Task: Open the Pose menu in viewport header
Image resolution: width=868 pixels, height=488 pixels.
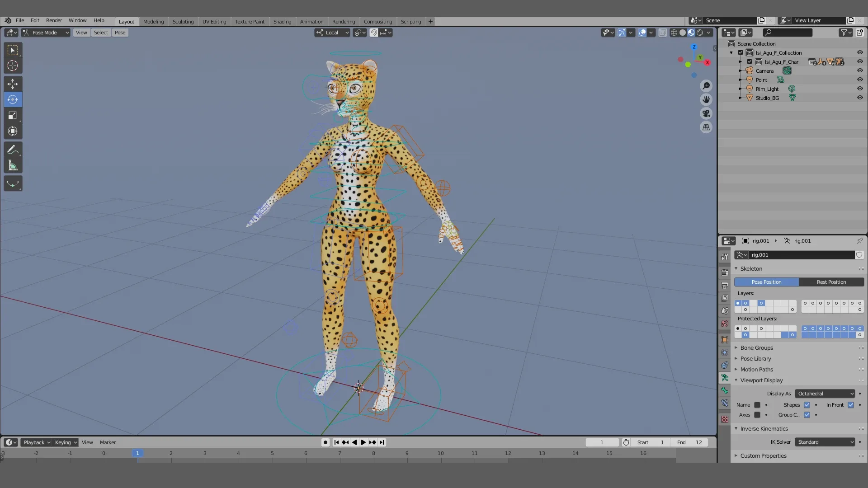Action: click(x=120, y=33)
